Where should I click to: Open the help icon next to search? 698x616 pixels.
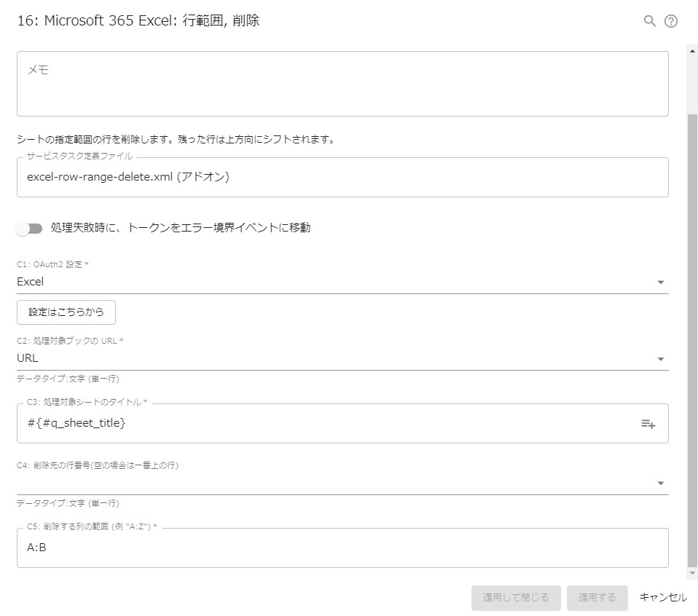[x=672, y=21]
